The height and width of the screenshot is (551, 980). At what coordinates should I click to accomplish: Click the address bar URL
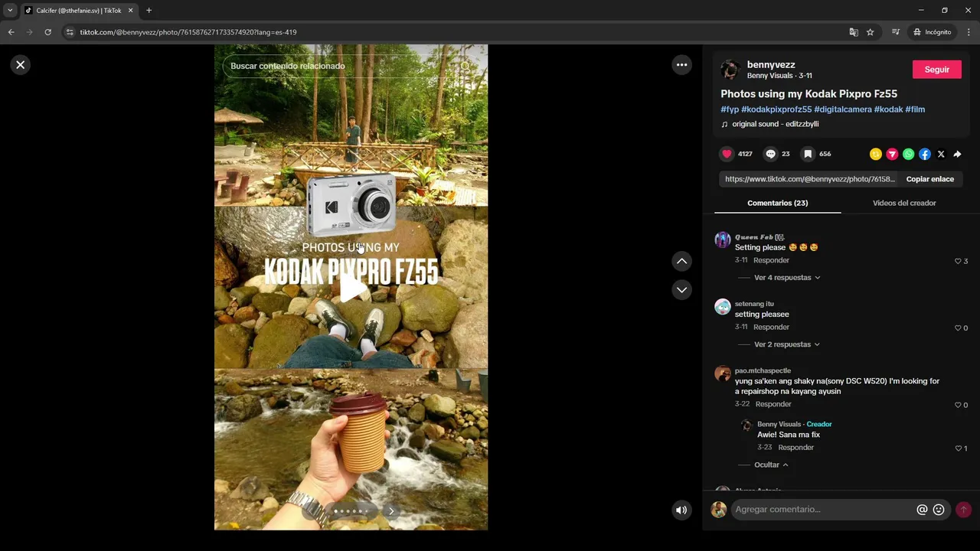pyautogui.click(x=188, y=32)
